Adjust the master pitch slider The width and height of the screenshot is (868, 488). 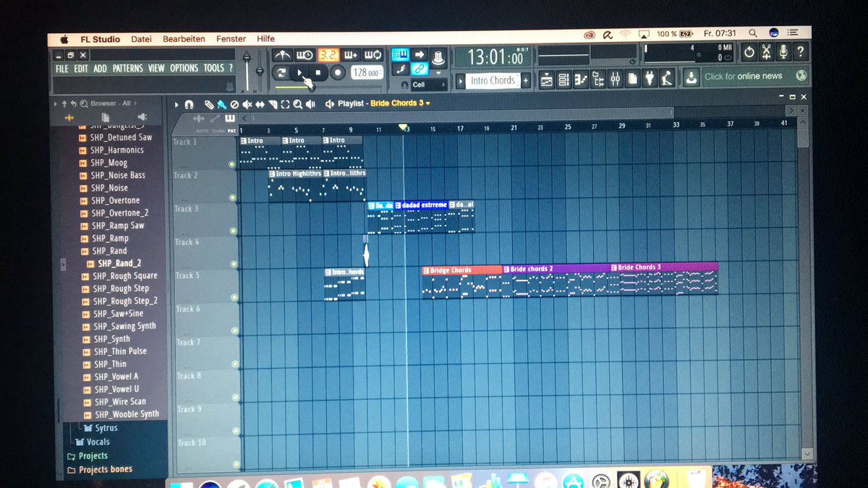pyautogui.click(x=260, y=72)
